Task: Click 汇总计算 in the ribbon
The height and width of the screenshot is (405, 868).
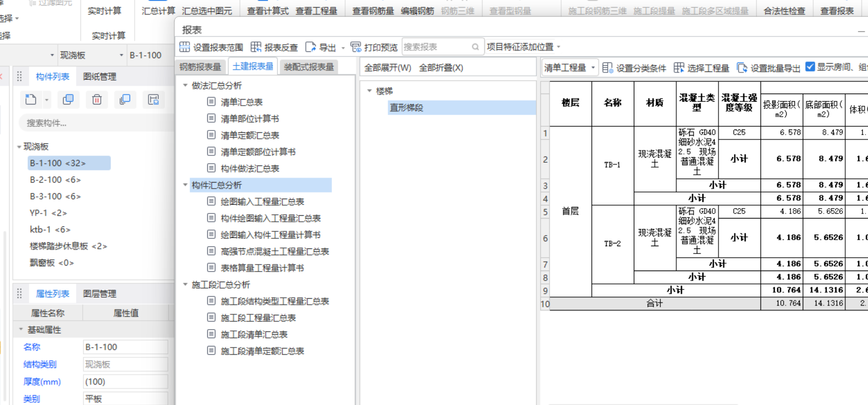Action: coord(158,11)
